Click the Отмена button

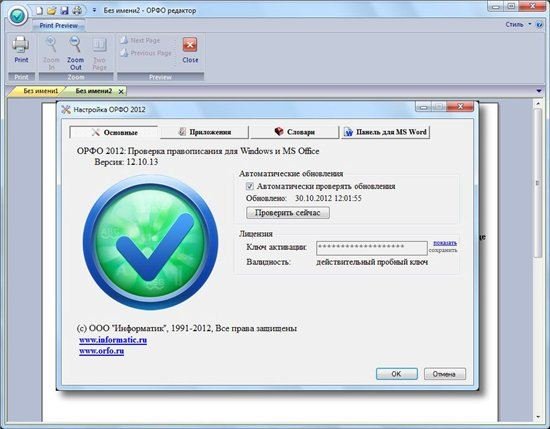tap(445, 374)
